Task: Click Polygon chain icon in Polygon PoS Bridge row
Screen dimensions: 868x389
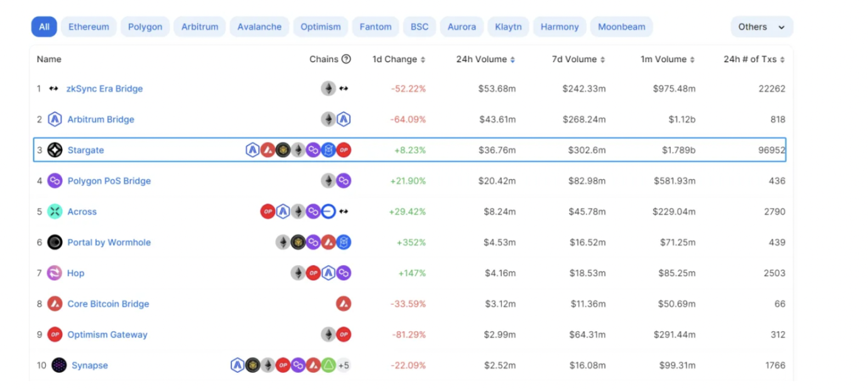Action: (344, 181)
